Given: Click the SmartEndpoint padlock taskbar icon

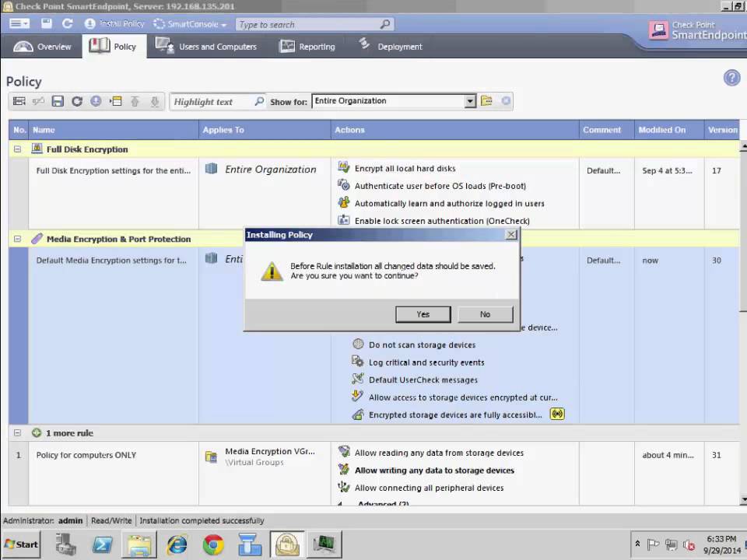Looking at the screenshot, I should pyautogui.click(x=287, y=544).
